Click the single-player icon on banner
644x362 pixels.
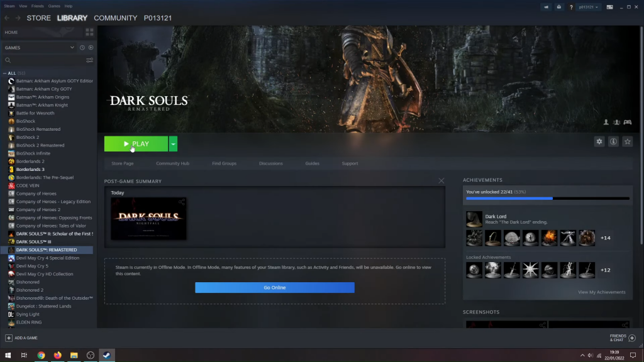(606, 122)
